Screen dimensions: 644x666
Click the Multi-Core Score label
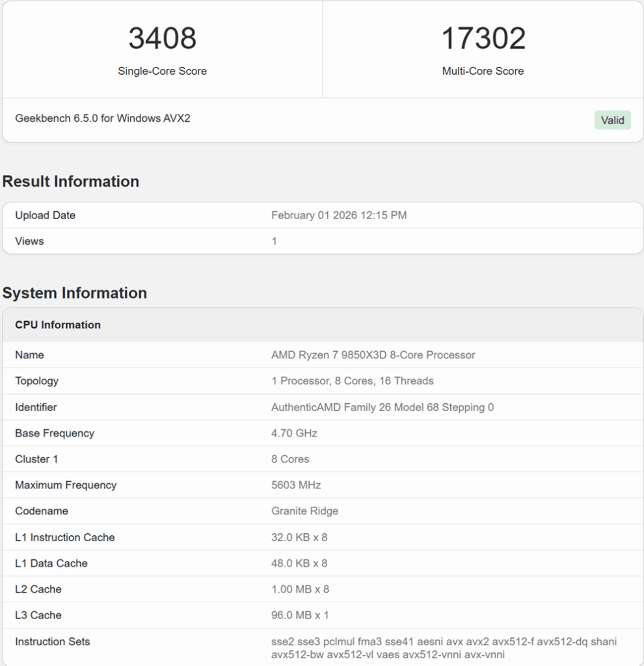tap(483, 72)
